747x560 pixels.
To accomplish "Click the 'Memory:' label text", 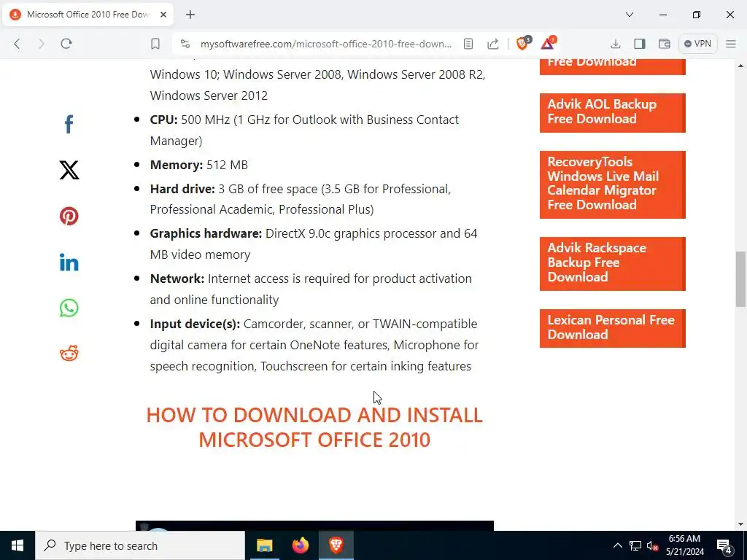I will (x=177, y=165).
